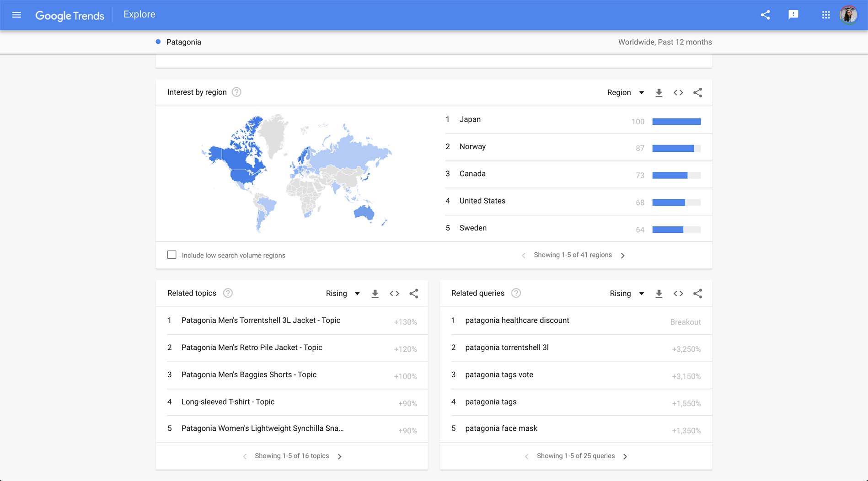The width and height of the screenshot is (868, 481).
Task: Click the +3,250% query value
Action: (x=686, y=349)
